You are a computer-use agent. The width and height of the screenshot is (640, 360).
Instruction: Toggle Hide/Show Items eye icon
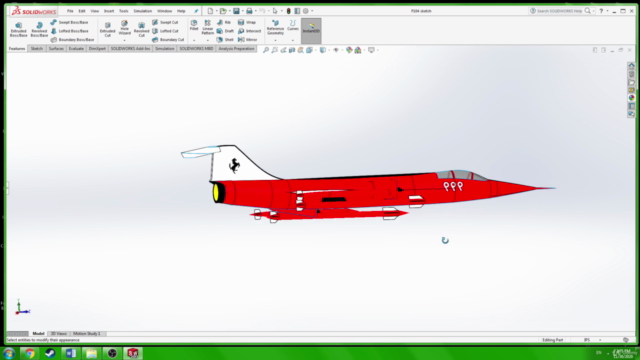pyautogui.click(x=336, y=50)
